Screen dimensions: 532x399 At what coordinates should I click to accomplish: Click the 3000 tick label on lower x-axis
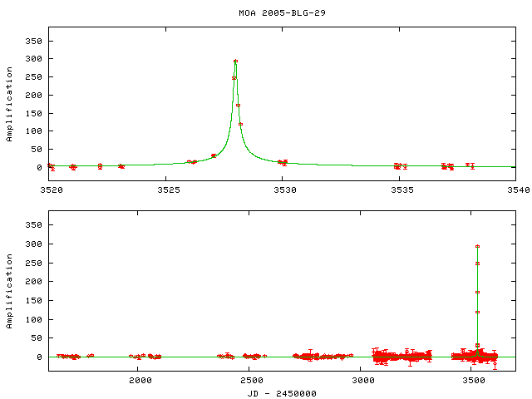coord(362,381)
